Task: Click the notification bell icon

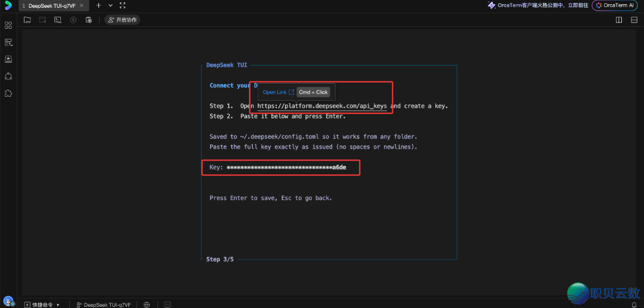Action: pos(634,304)
